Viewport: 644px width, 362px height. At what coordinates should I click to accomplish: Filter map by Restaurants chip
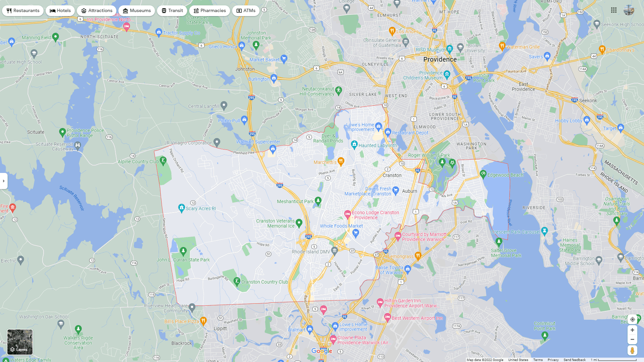tap(23, 11)
